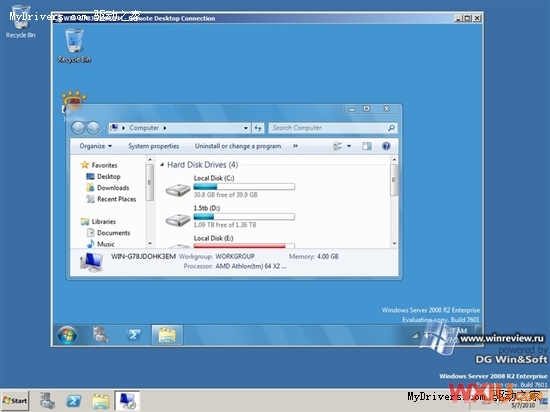Open Server Manager on the host taskbar

[x=47, y=400]
